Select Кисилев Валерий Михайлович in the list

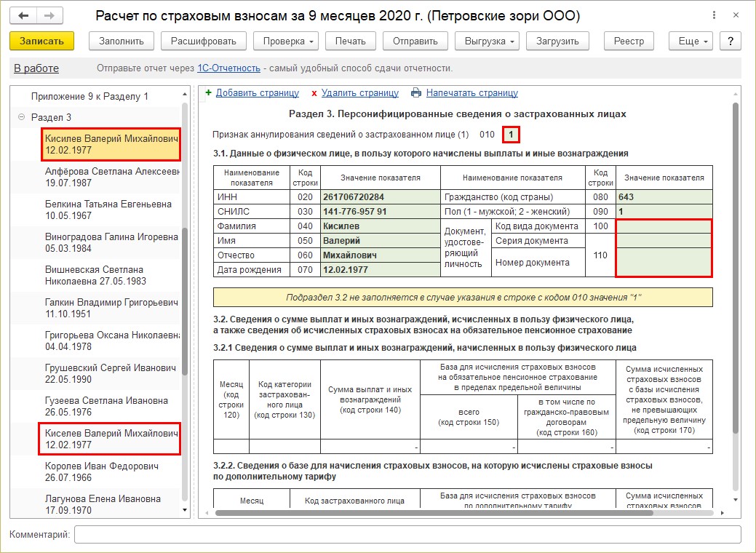[x=111, y=144]
